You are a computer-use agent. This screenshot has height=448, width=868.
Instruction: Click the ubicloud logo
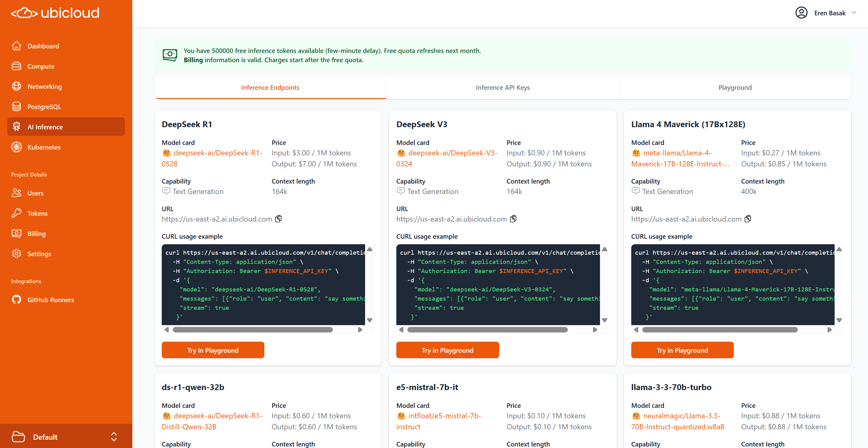pos(55,13)
